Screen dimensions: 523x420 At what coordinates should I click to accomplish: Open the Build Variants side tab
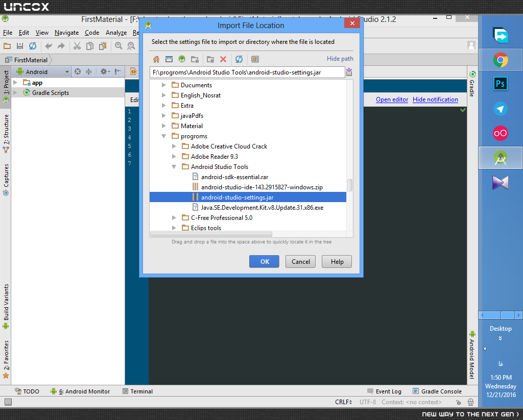(x=6, y=306)
